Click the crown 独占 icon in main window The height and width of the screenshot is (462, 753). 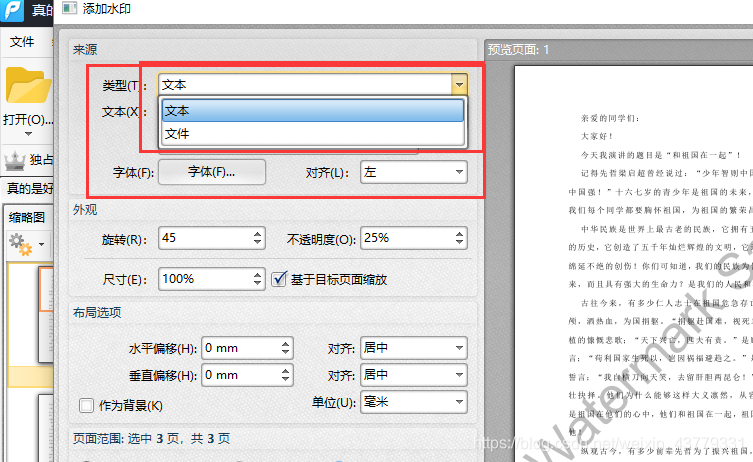tap(15, 160)
